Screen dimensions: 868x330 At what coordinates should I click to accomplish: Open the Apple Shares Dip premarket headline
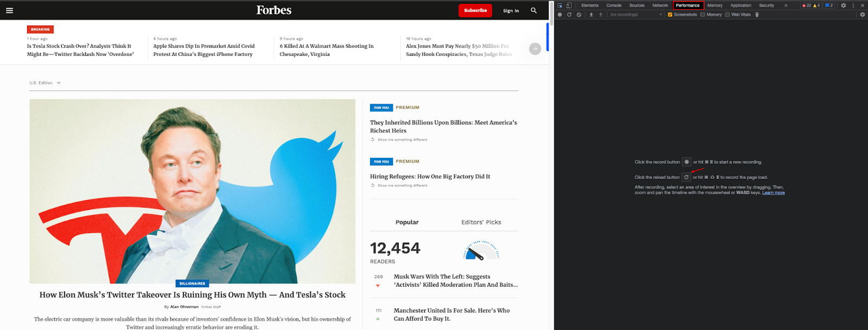pyautogui.click(x=204, y=50)
